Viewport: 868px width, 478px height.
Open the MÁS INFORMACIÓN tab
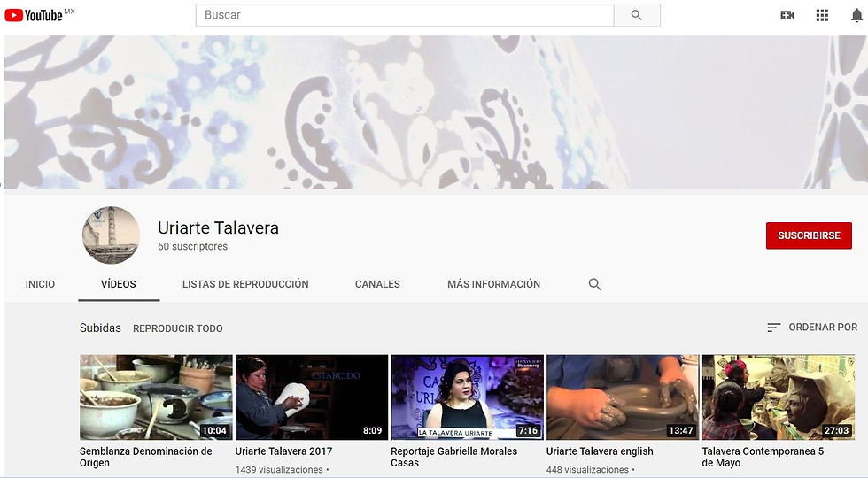(494, 284)
